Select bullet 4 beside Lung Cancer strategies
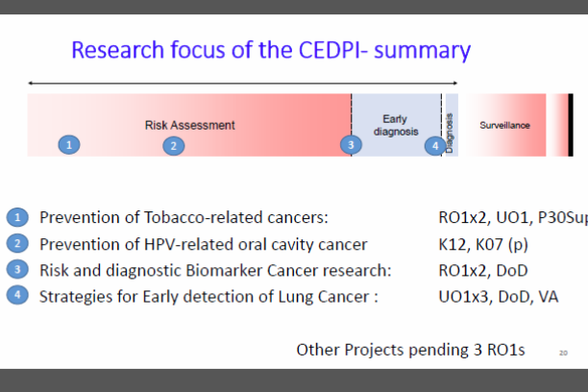The image size is (588, 392). click(19, 296)
